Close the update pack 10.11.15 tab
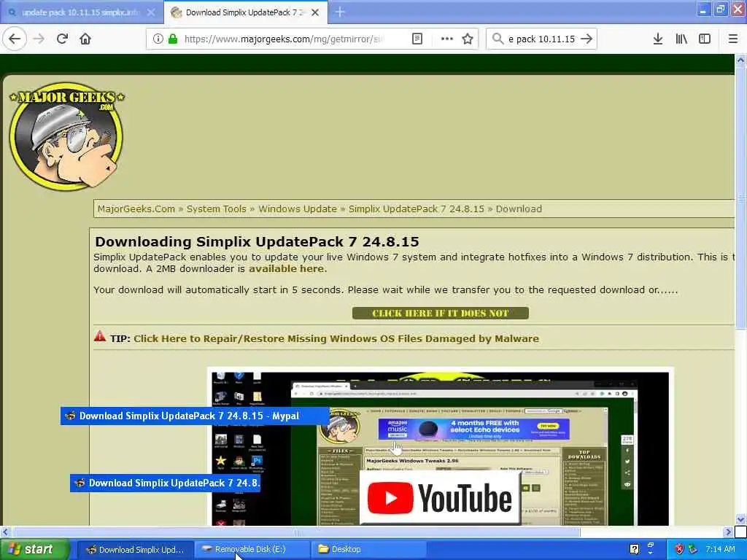Image resolution: width=747 pixels, height=560 pixels. click(x=151, y=13)
